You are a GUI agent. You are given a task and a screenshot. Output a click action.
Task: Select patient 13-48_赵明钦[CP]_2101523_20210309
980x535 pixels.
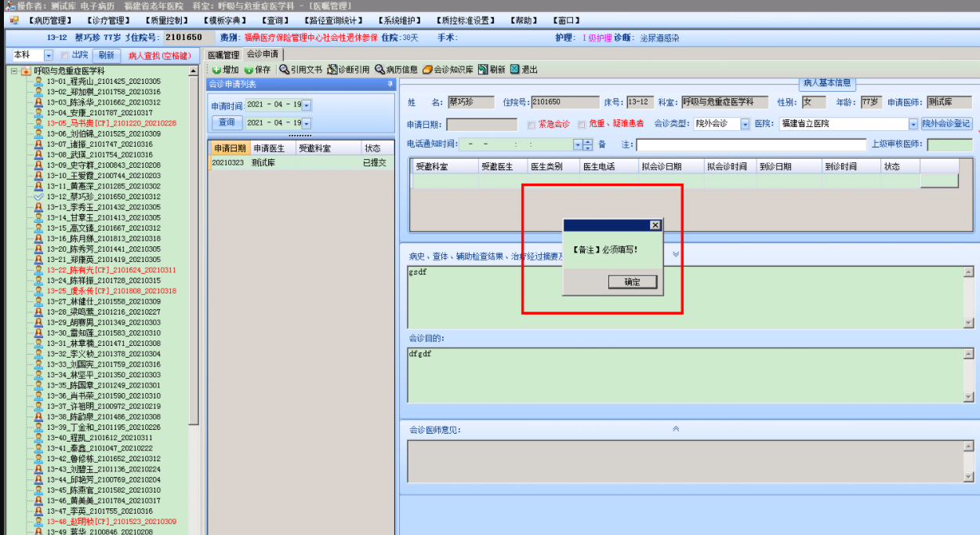[x=111, y=522]
